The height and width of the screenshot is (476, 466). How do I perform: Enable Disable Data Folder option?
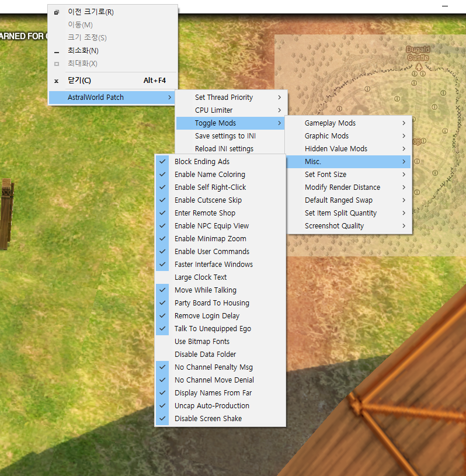click(x=220, y=355)
